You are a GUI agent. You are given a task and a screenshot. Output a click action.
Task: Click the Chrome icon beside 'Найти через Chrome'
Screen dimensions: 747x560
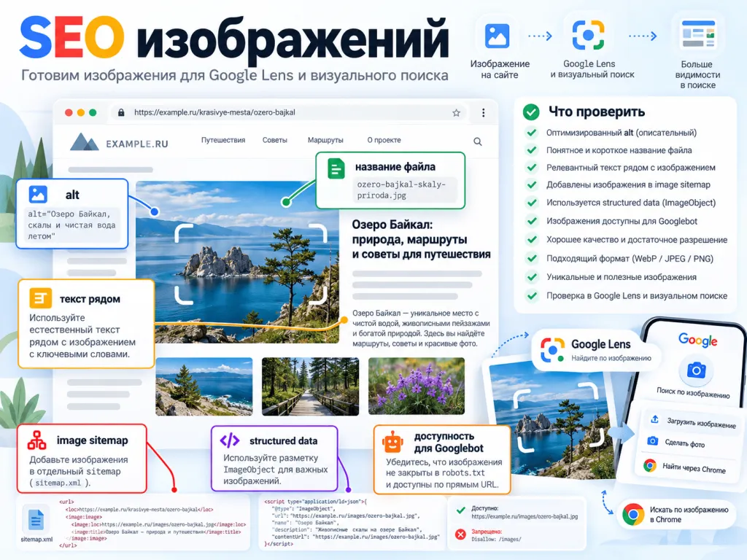click(x=649, y=464)
